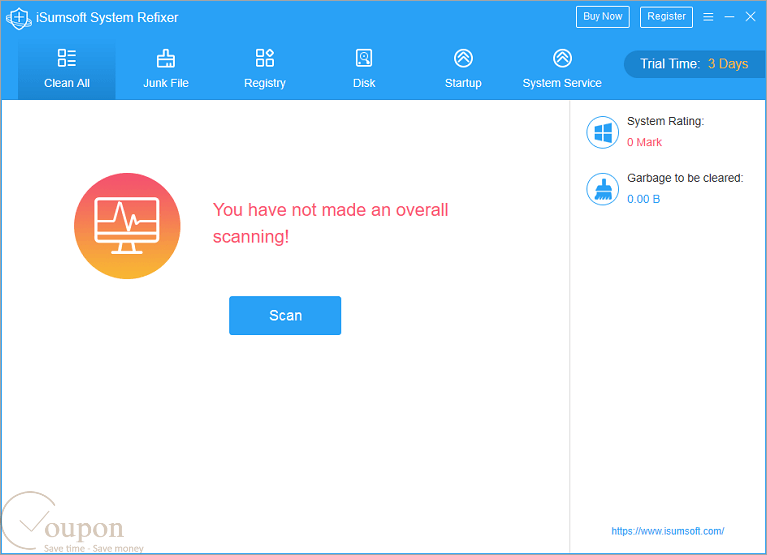Open the Clean All tab
Image resolution: width=767 pixels, height=555 pixels.
coord(67,69)
